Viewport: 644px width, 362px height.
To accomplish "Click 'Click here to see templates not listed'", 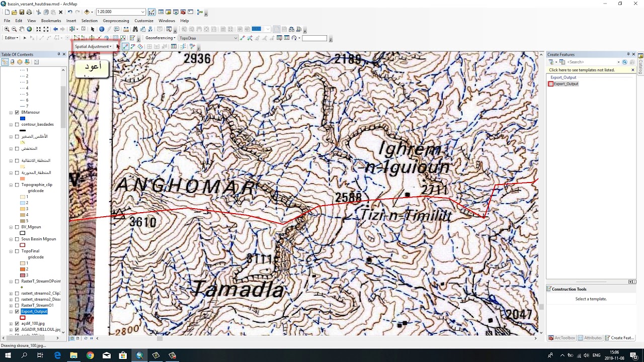I will tap(582, 70).
